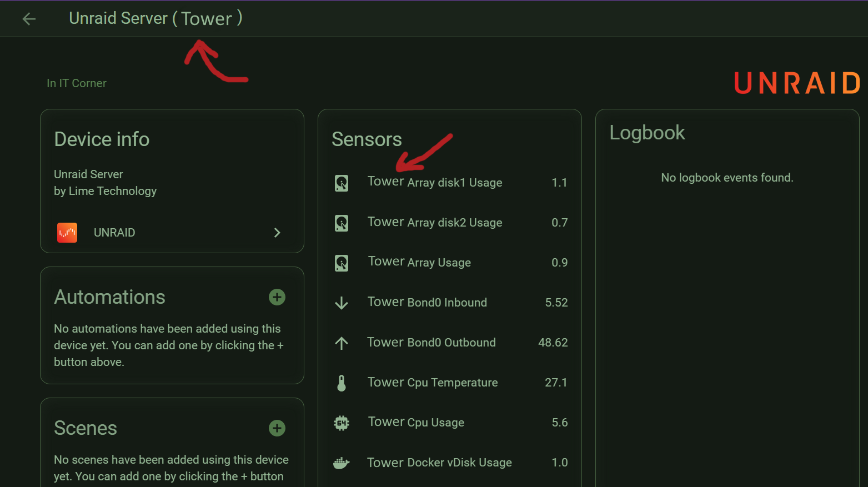Open the IT Corner area link
This screenshot has height=487, width=868.
tap(77, 83)
